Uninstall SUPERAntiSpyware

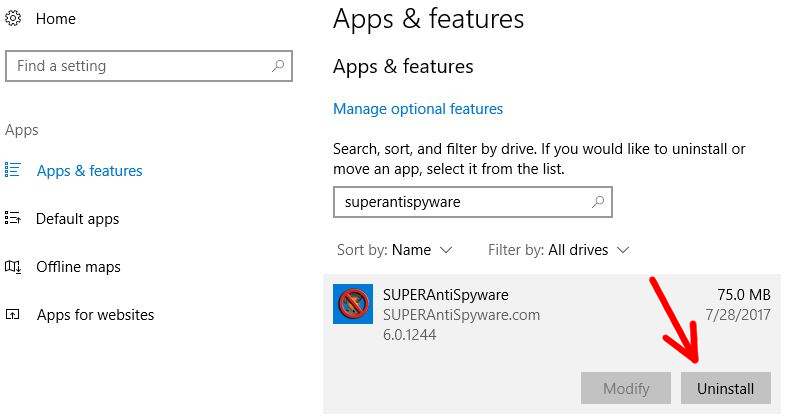coord(726,388)
